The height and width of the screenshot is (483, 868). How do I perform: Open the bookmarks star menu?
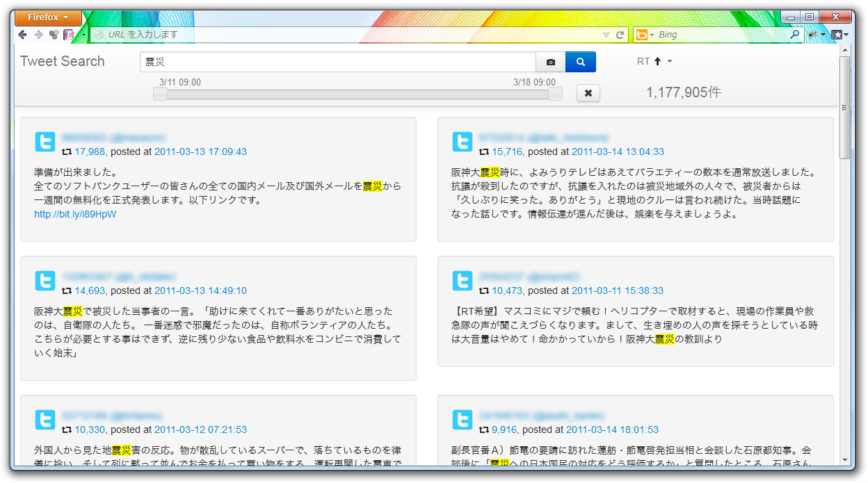point(839,35)
